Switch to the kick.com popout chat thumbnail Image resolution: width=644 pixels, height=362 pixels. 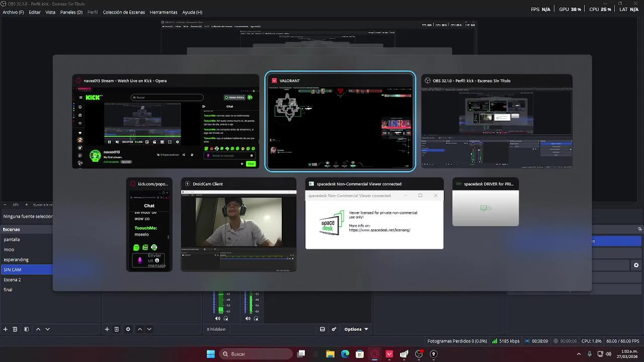tap(149, 225)
